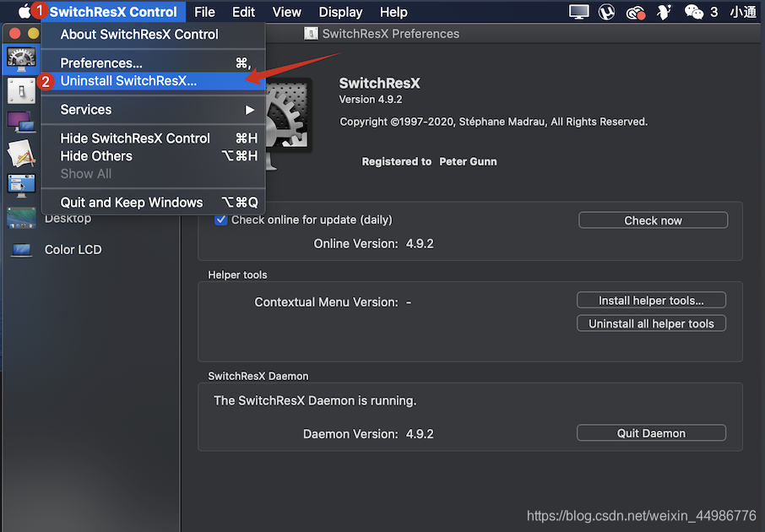Viewport: 765px width, 532px height.
Task: Click Uninstall all helper tools button
Action: [x=651, y=323]
